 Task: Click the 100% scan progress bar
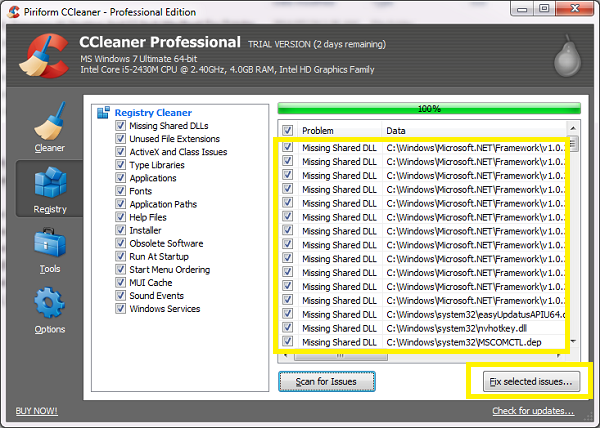coord(429,109)
